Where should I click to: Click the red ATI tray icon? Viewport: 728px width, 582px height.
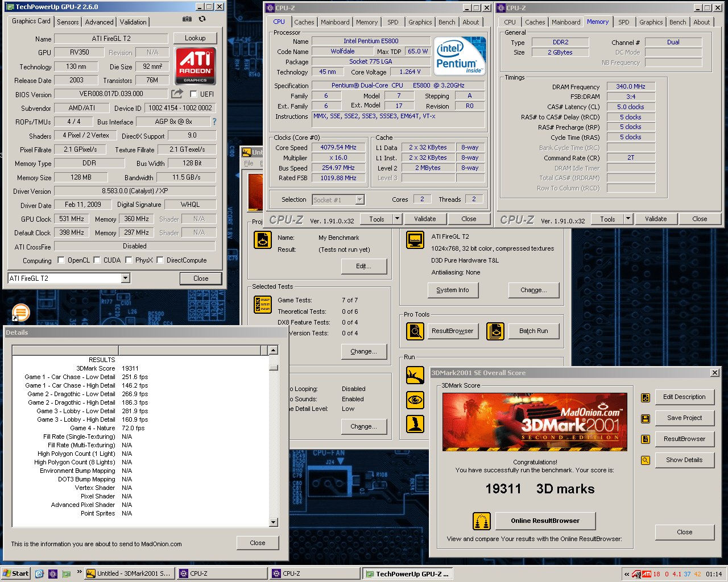click(647, 574)
